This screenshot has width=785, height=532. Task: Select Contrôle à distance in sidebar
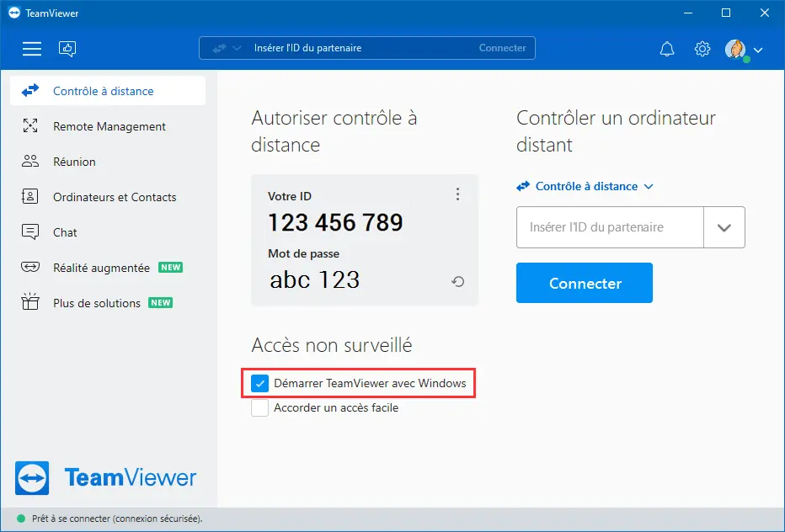click(108, 91)
